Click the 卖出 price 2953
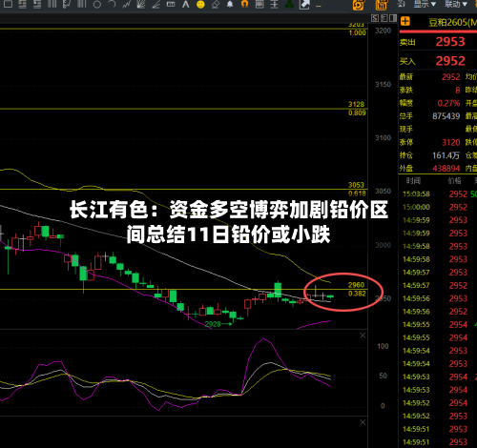 [450, 42]
